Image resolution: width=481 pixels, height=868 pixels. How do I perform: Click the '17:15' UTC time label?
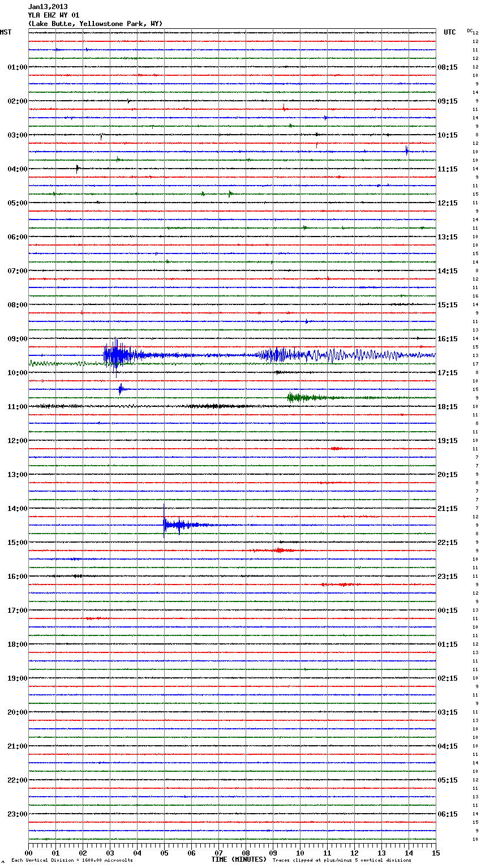coord(448,373)
